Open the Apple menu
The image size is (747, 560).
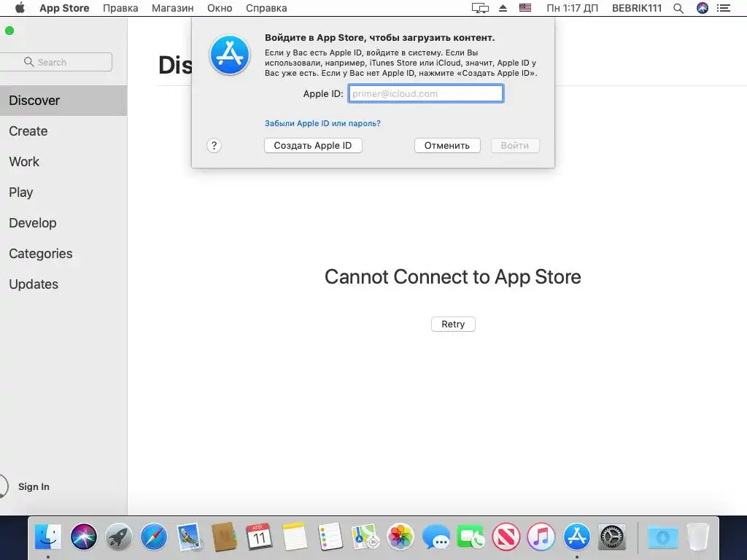click(20, 8)
